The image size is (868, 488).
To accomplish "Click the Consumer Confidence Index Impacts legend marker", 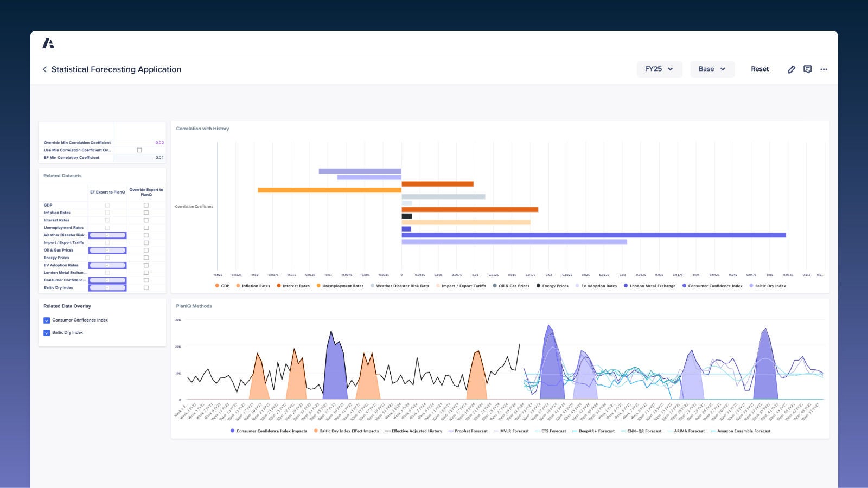I will click(233, 431).
